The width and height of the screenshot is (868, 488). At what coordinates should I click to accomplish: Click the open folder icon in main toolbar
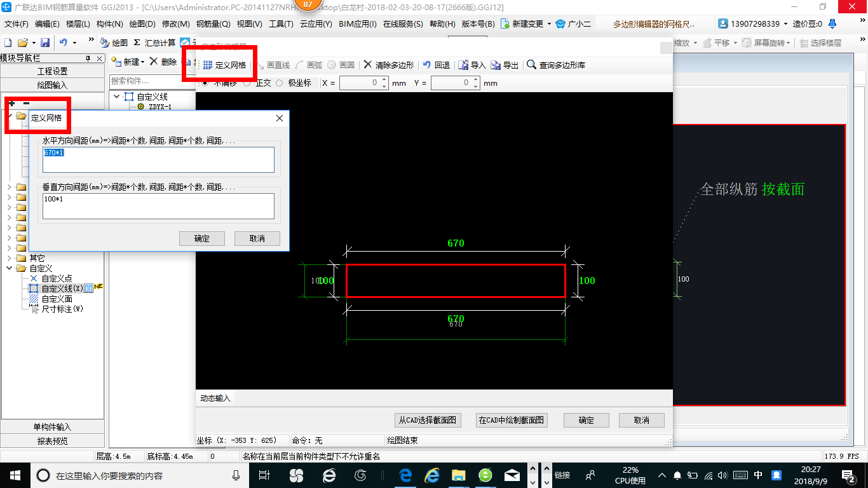[x=22, y=43]
